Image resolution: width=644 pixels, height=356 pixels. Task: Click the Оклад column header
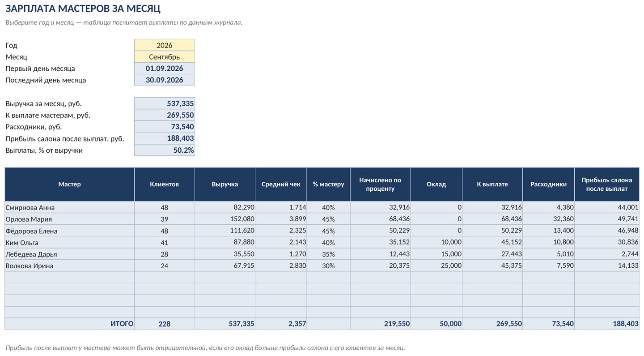coord(436,184)
